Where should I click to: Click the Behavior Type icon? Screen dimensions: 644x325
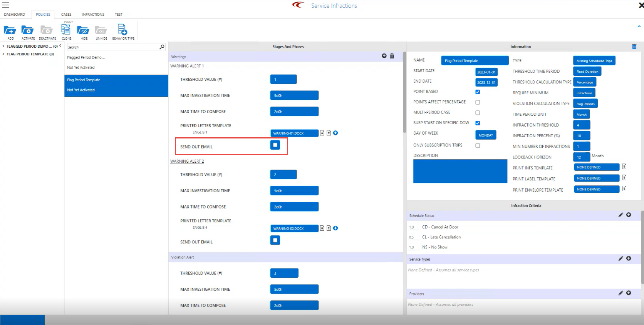click(x=122, y=30)
